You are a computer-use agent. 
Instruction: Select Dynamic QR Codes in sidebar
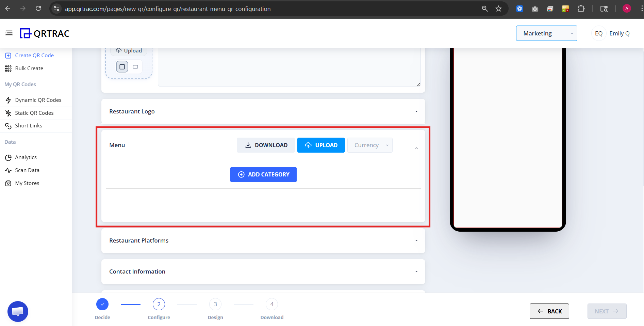pyautogui.click(x=38, y=100)
